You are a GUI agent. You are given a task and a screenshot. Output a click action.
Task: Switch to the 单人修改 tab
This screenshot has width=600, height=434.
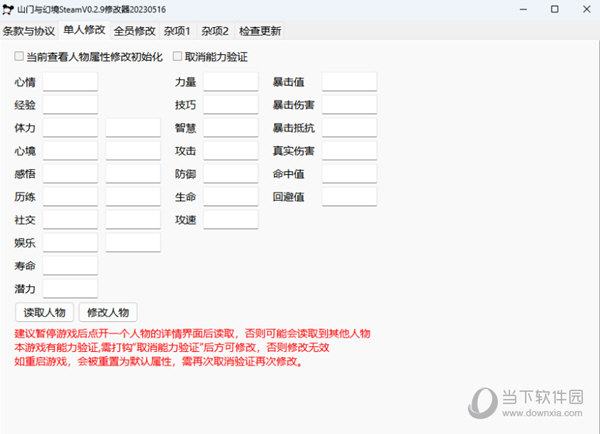[84, 30]
